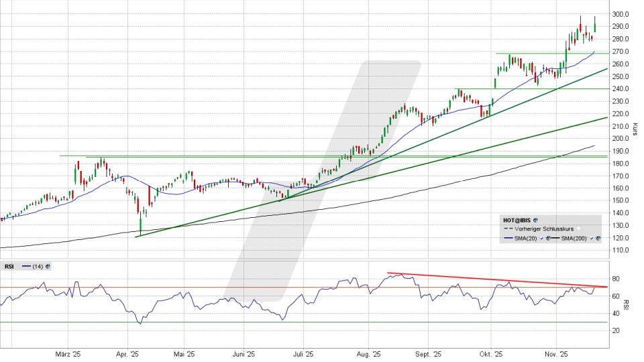The height and width of the screenshot is (362, 644).
Task: Select the SMA(20) legend label
Action: point(525,238)
